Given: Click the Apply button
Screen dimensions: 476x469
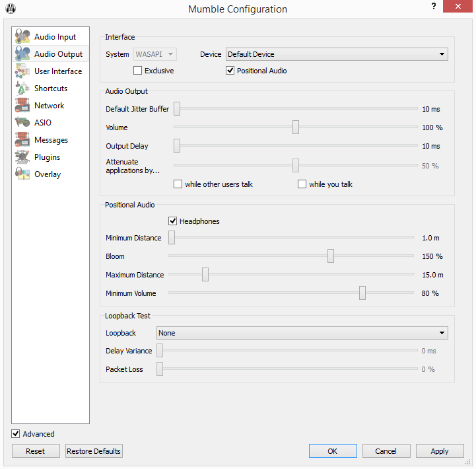Looking at the screenshot, I should coord(440,451).
